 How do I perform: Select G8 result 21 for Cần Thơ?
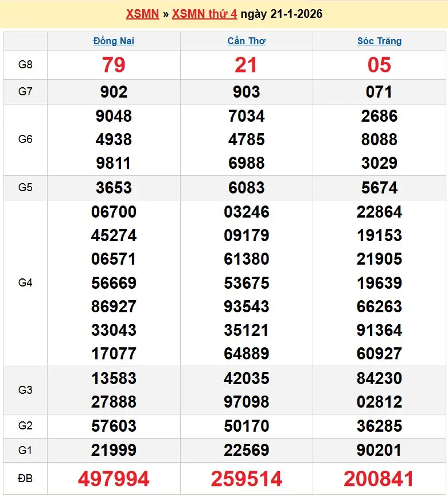246,65
